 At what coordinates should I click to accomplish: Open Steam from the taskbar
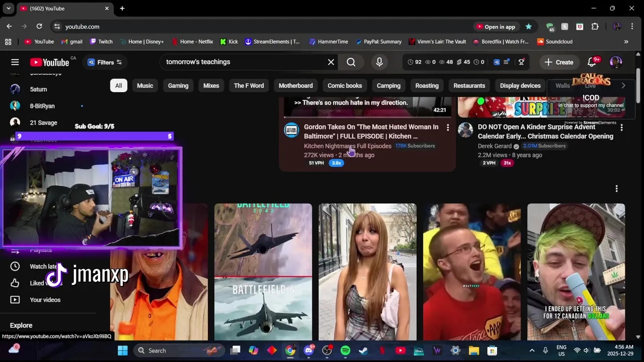pos(363,350)
